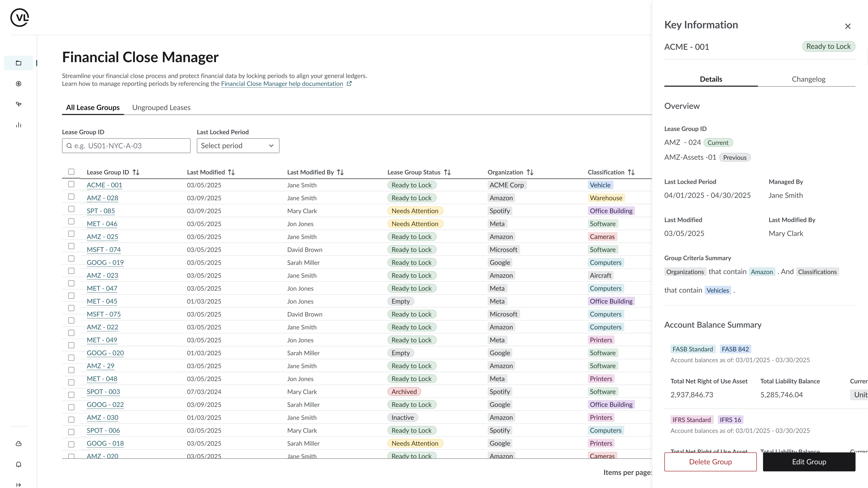
Task: Open Financial Close Manager help documentation link
Action: (282, 84)
